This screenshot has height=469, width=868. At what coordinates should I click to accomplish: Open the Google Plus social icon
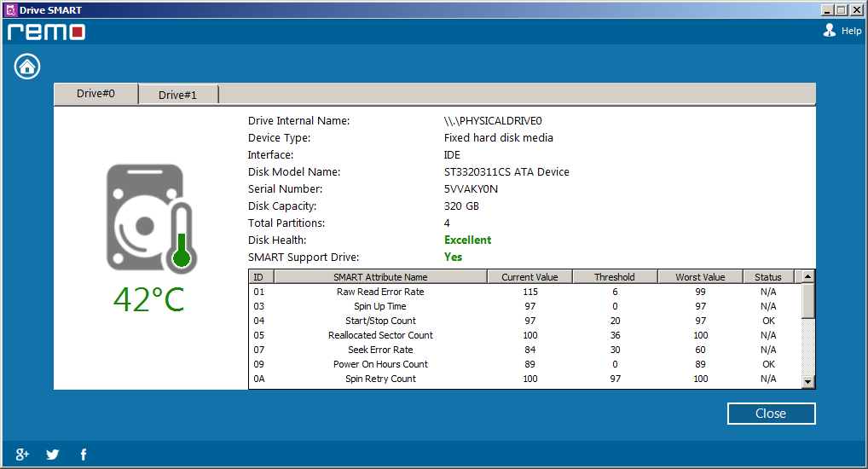(x=23, y=455)
